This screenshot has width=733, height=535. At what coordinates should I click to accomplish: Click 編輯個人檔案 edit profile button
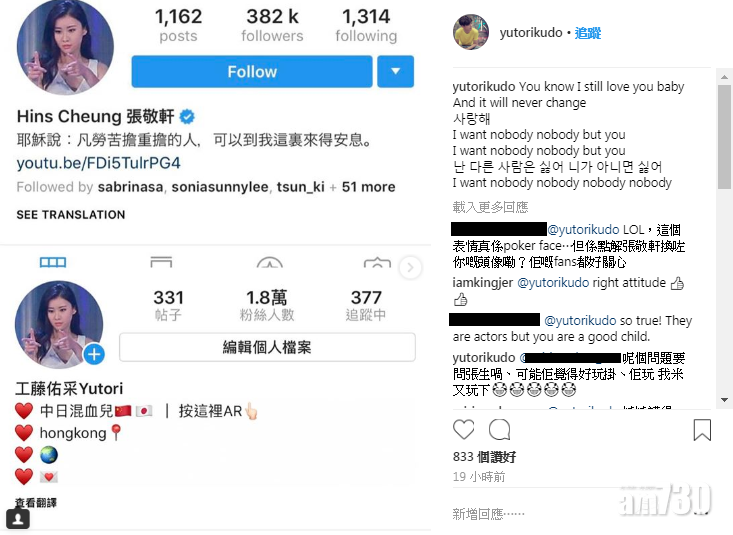(267, 347)
